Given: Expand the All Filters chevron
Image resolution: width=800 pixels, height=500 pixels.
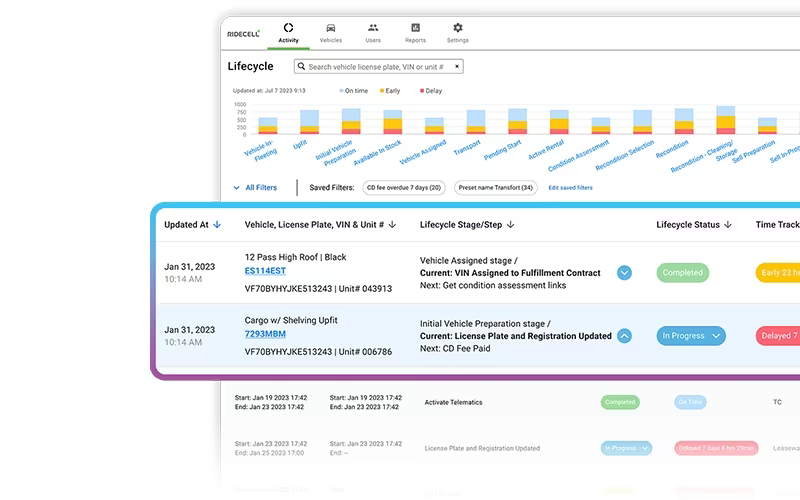Looking at the screenshot, I should [x=236, y=188].
